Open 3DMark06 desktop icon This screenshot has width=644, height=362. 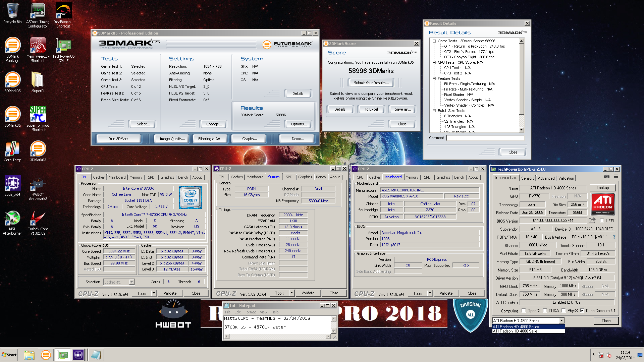pos(12,117)
